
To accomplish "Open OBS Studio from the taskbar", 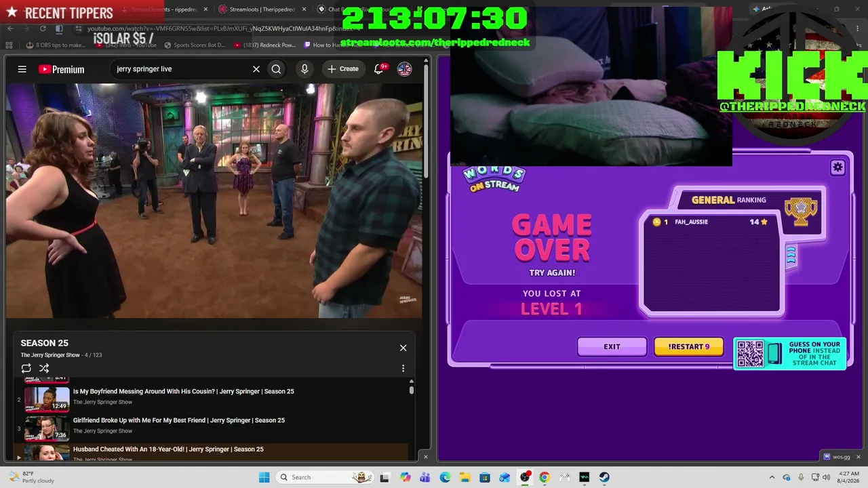I will click(x=525, y=477).
